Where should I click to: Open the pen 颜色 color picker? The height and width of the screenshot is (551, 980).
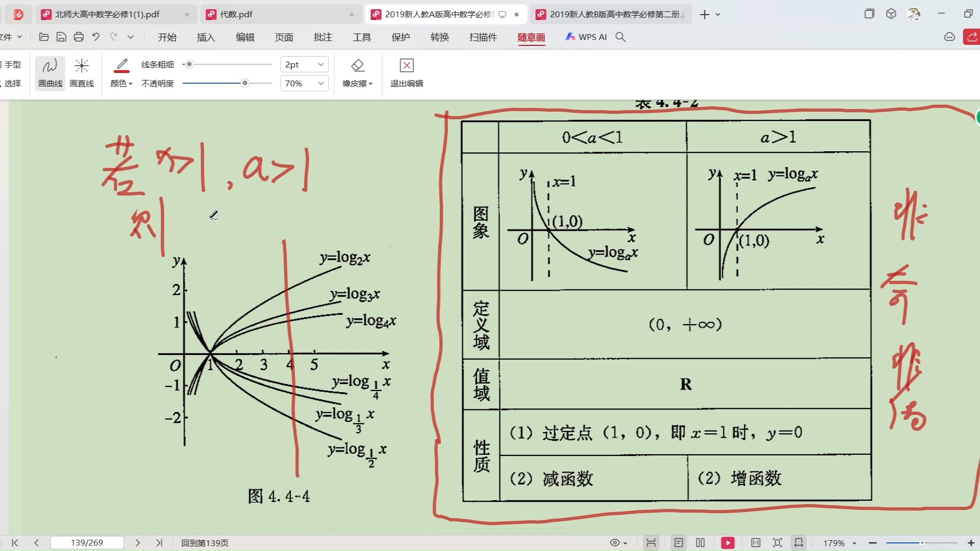pyautogui.click(x=122, y=73)
